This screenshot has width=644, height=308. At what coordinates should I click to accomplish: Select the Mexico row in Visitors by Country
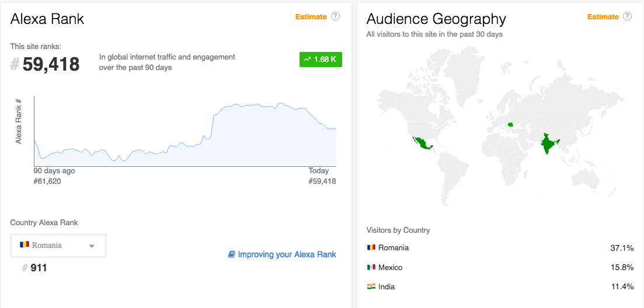click(x=500, y=267)
